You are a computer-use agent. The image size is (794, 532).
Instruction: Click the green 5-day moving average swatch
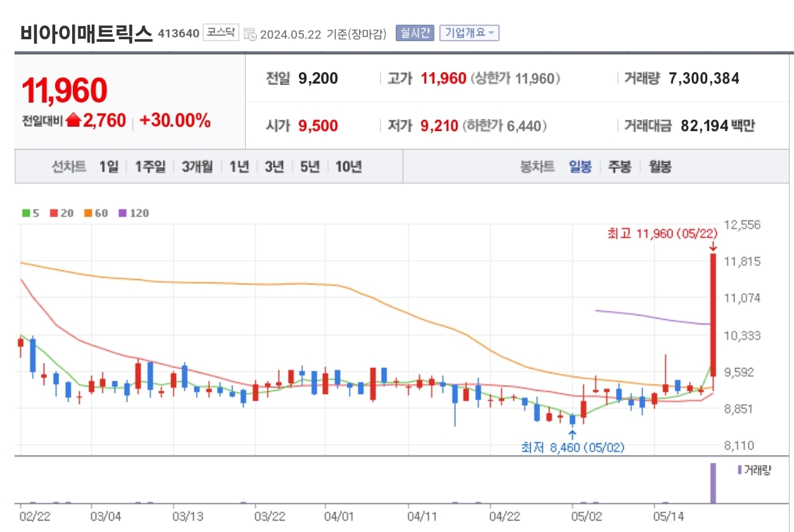(x=25, y=213)
